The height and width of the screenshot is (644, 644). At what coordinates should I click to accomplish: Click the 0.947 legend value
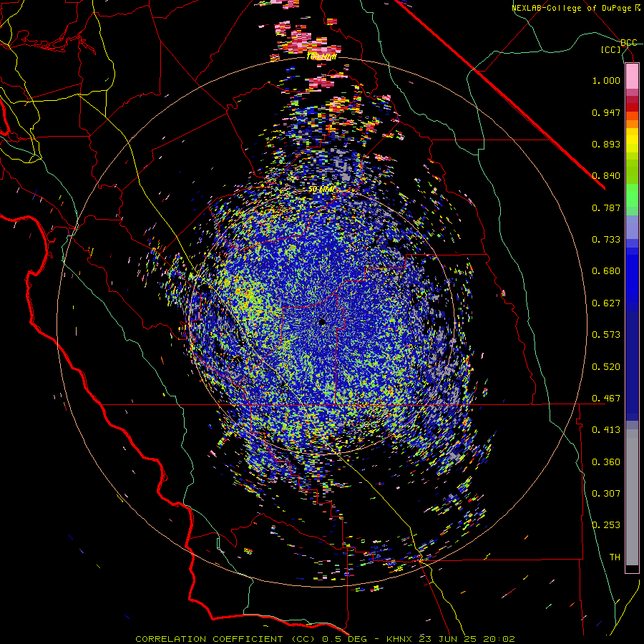point(606,112)
